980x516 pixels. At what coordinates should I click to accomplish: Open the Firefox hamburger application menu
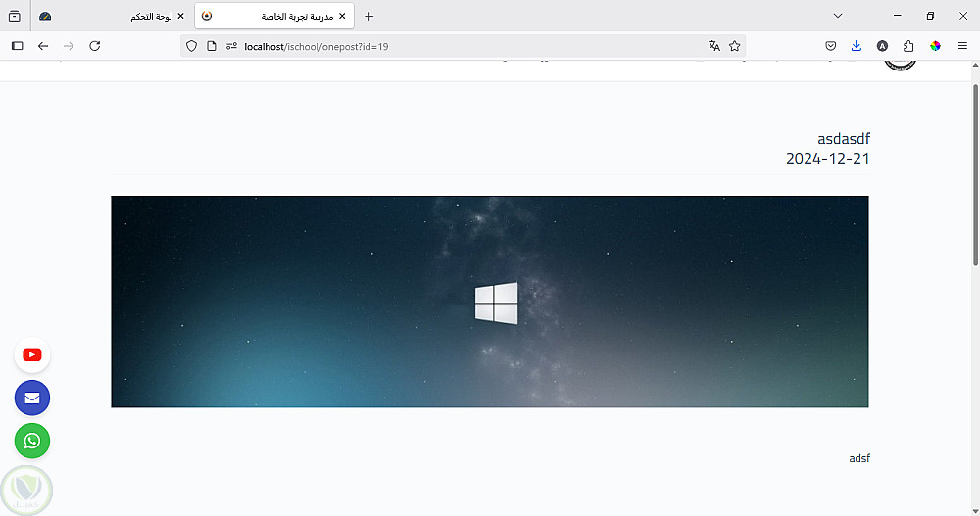pos(962,46)
